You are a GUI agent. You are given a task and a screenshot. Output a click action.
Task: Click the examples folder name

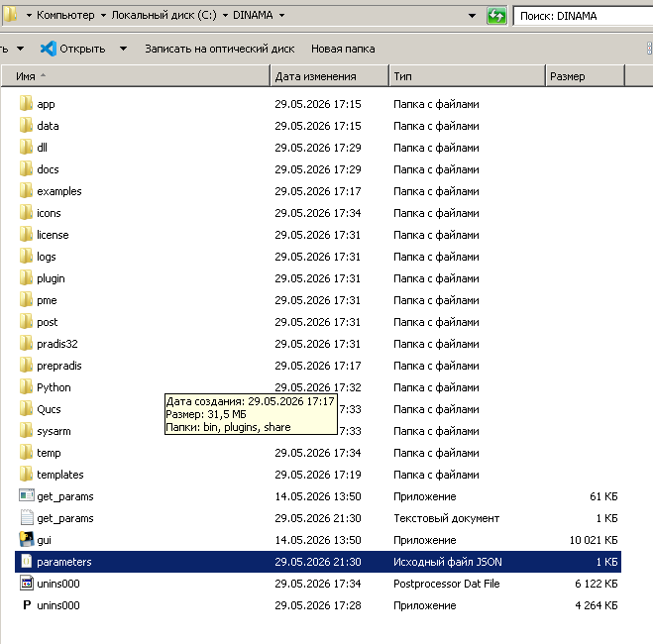(x=59, y=191)
